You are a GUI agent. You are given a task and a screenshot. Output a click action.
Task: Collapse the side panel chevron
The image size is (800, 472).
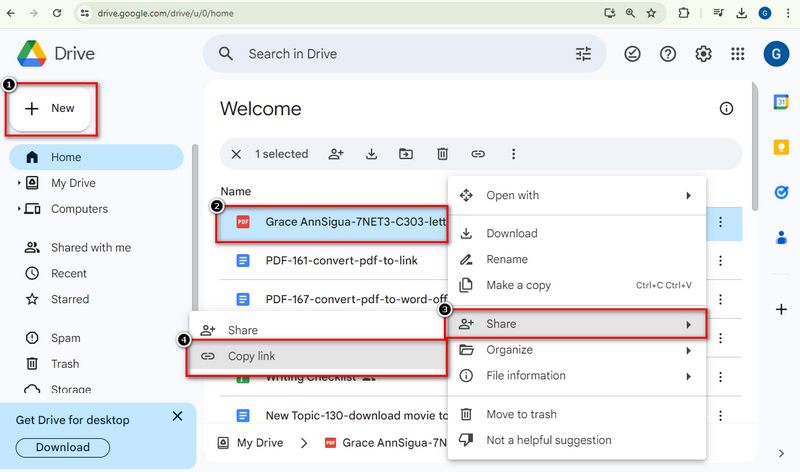(x=781, y=453)
